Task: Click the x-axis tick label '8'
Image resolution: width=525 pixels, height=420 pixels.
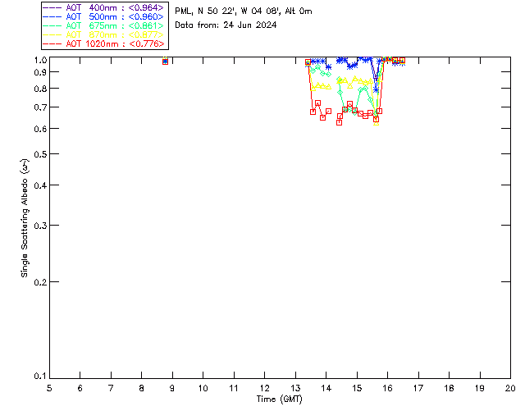Action: (x=142, y=388)
